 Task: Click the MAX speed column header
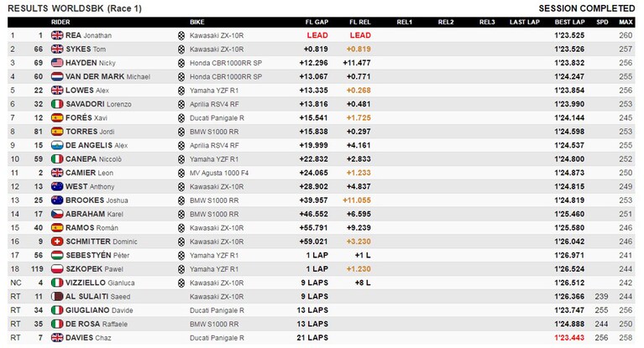[626, 22]
